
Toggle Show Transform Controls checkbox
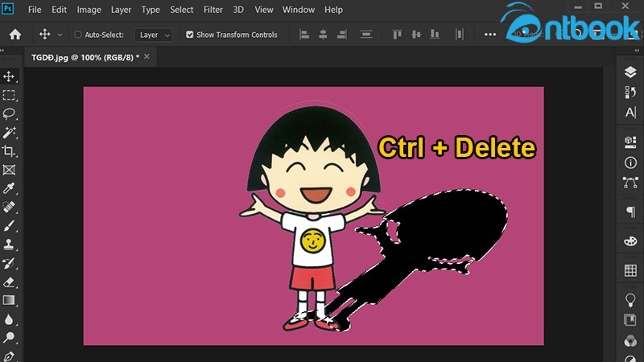189,35
